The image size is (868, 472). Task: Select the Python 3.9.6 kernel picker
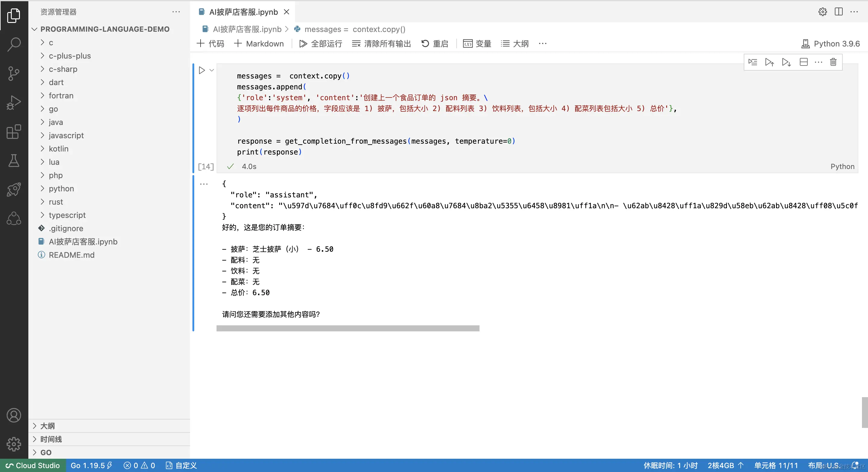pos(831,43)
